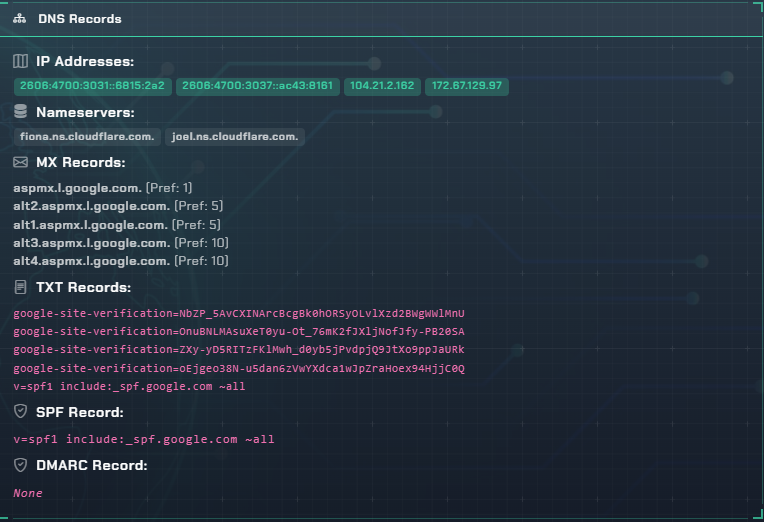Click the aspmx.l.google.com MX record

pos(77,188)
